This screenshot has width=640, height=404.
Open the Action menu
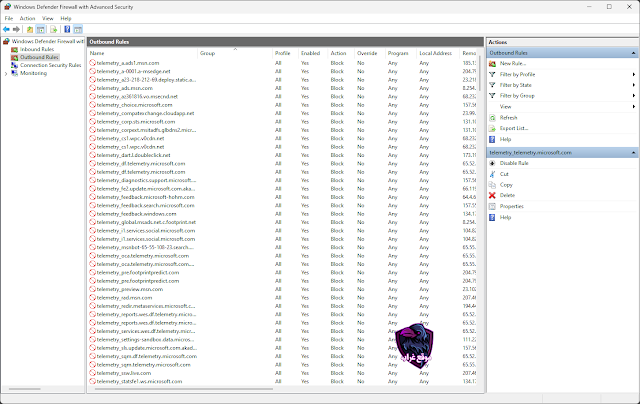pyautogui.click(x=27, y=18)
